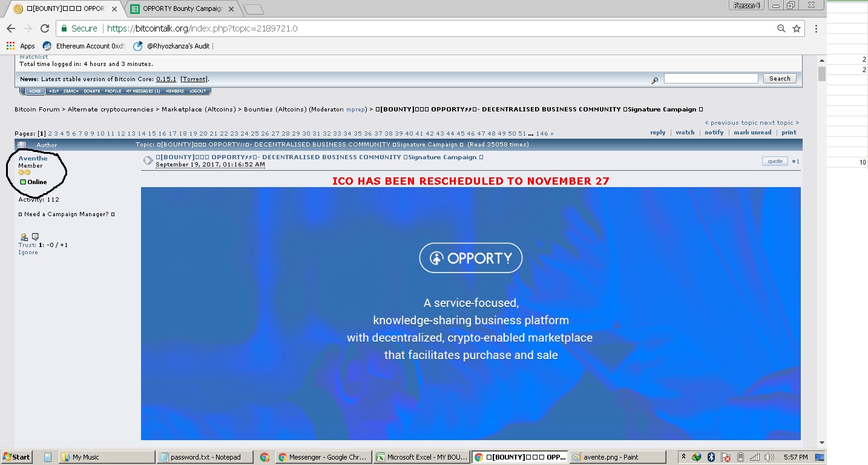Open the HOME forum menu item
868x465 pixels.
click(35, 91)
